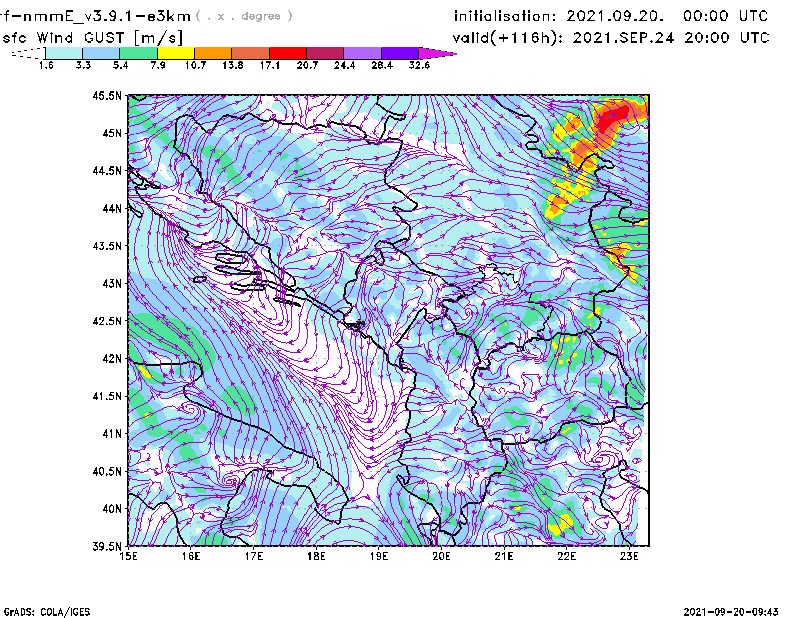Click the magenta arrow end of the colorbar
The width and height of the screenshot is (800, 618).
pos(436,53)
